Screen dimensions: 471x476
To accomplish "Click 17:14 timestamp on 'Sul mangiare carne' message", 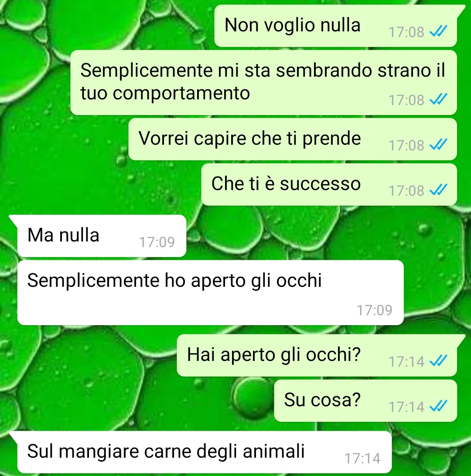I will [362, 458].
